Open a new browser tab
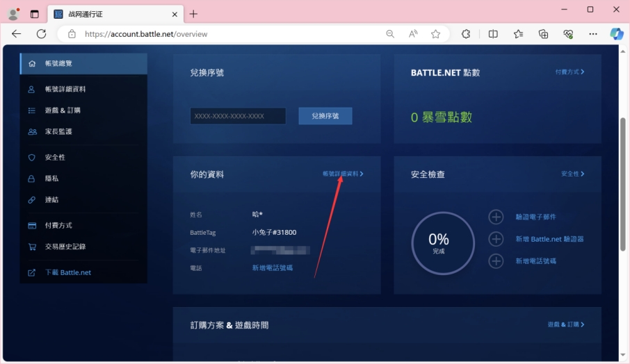Screen dimensions: 630x364 coord(193,14)
